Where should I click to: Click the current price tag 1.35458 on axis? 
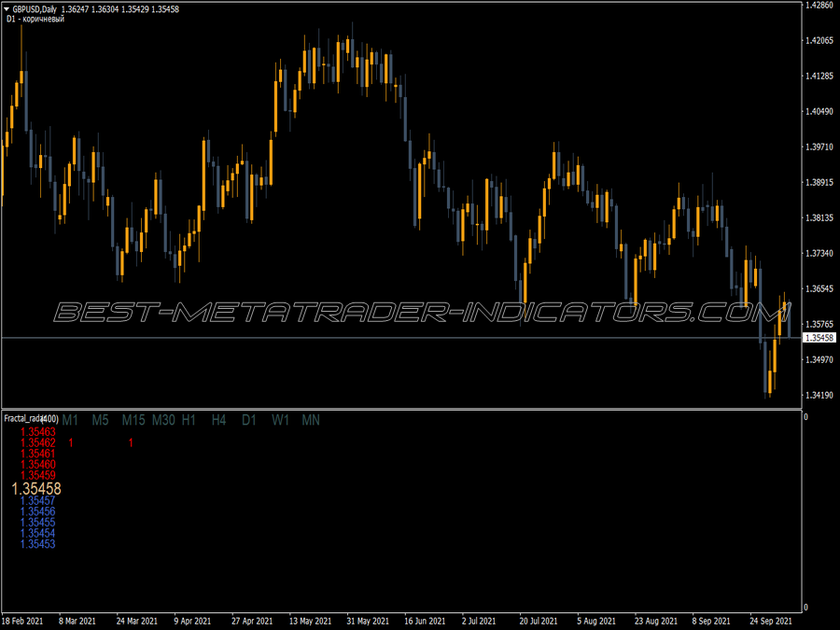click(x=819, y=338)
